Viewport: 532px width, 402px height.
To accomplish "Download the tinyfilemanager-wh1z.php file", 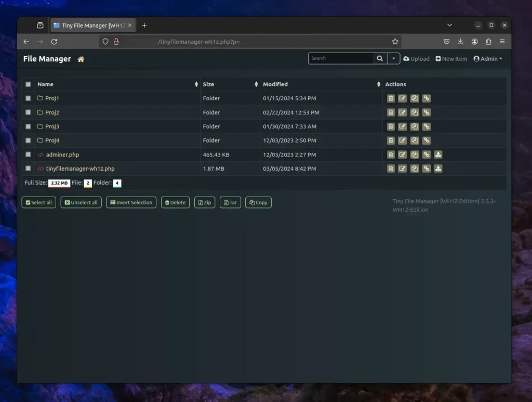I will click(438, 168).
